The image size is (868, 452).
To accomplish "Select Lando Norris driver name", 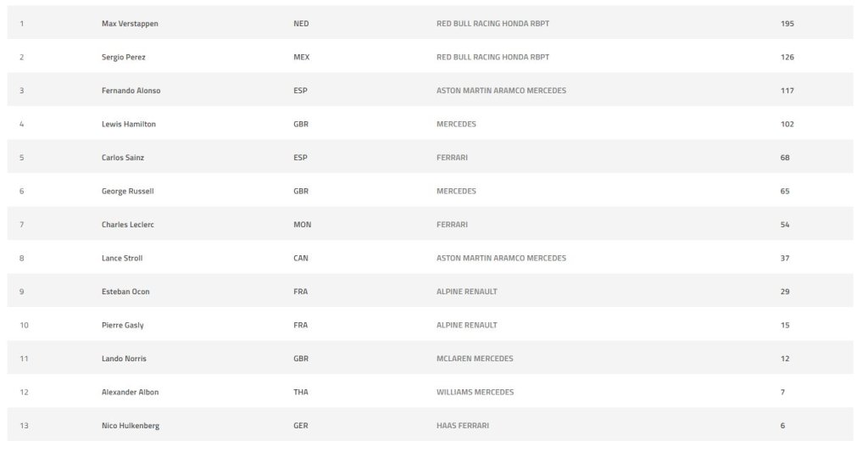I will point(124,359).
